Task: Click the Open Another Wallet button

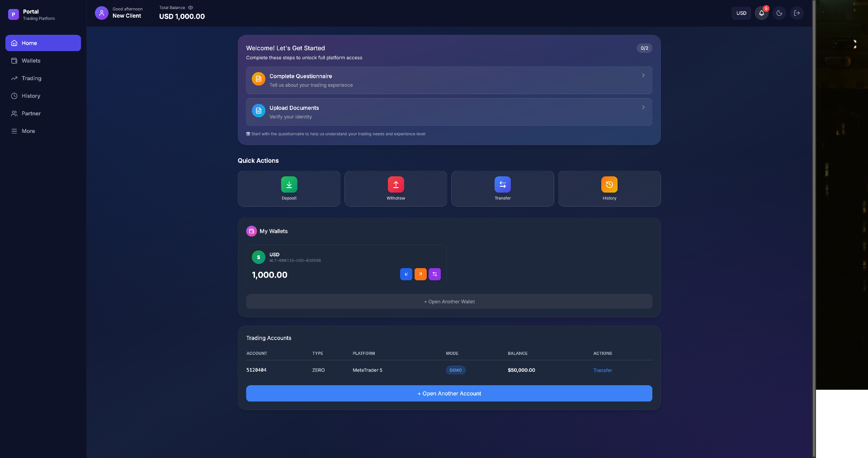Action: tap(448, 302)
